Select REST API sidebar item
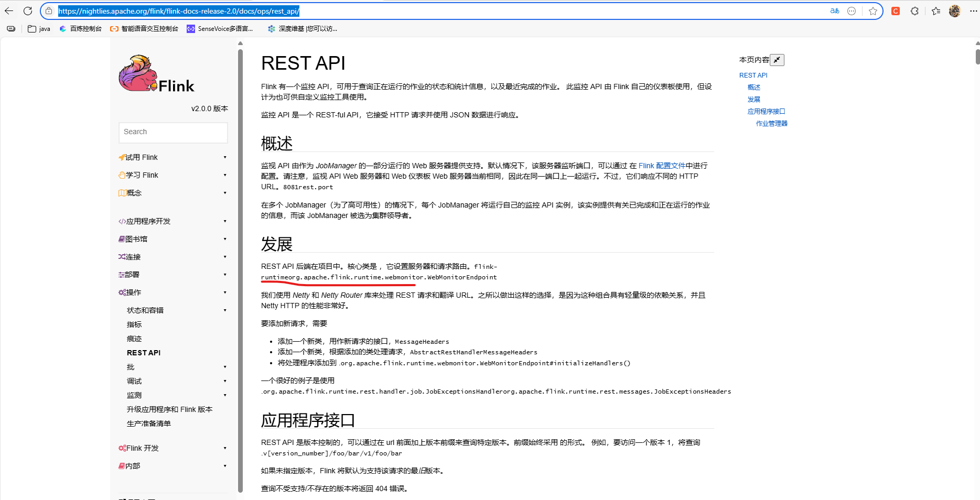Screen dimensions: 980x500 pyautogui.click(x=144, y=353)
